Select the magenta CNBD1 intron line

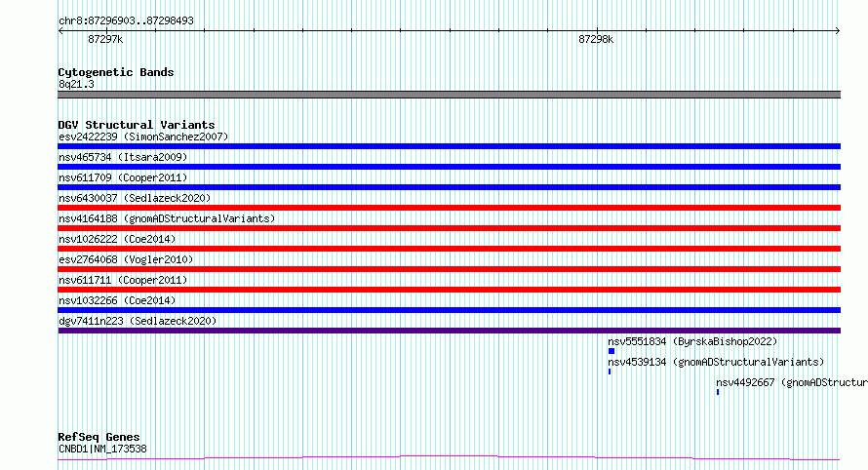click(449, 458)
